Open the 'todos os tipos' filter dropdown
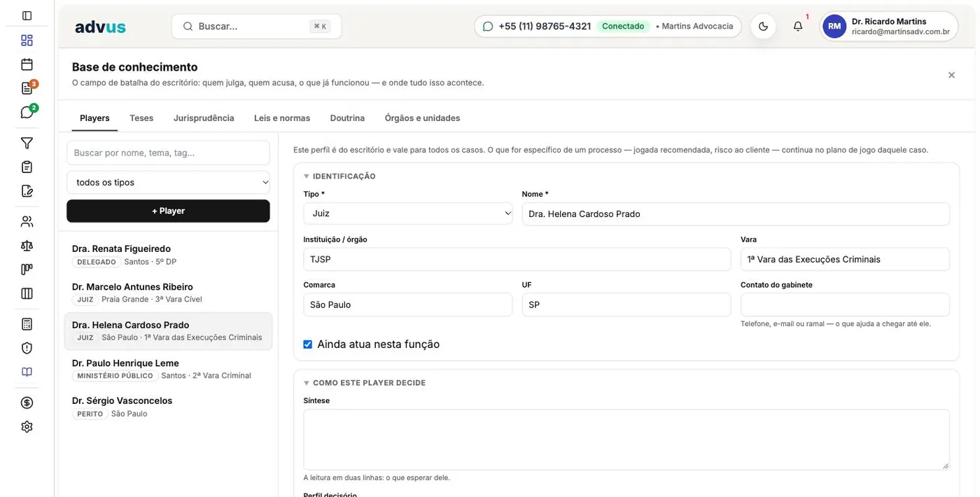The height and width of the screenshot is (497, 980). click(168, 182)
